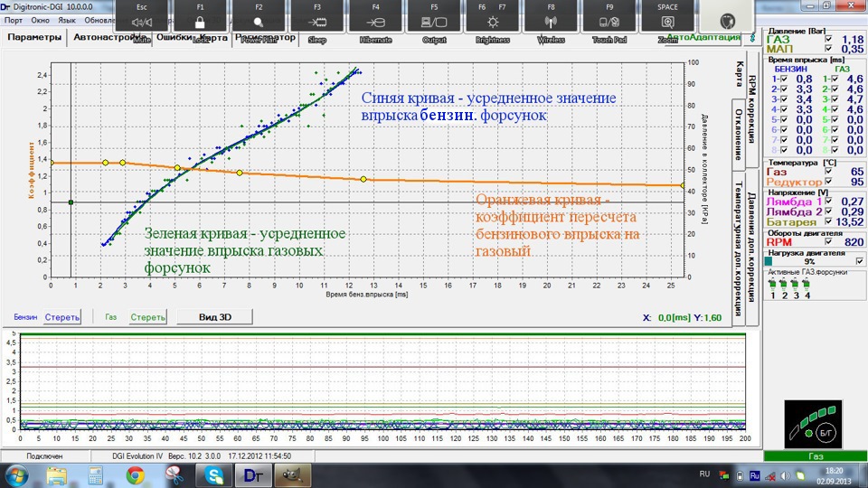The height and width of the screenshot is (488, 868).
Task: Click the Вид 3D button
Action: coord(215,317)
